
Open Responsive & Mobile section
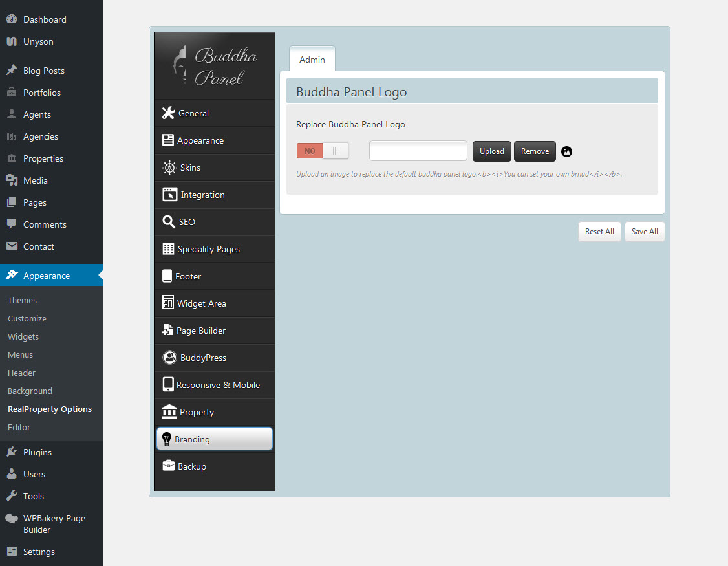coord(218,385)
